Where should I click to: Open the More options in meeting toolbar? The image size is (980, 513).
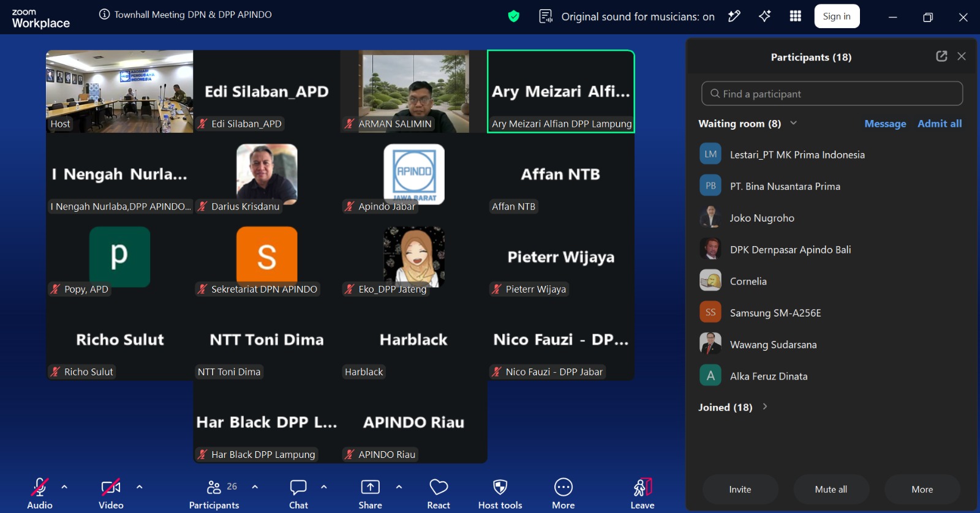pos(563,493)
